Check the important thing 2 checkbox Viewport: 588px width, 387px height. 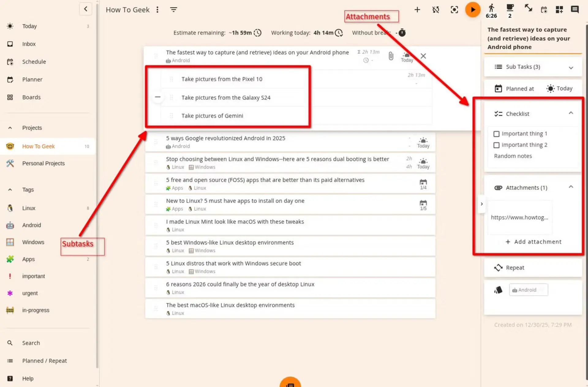click(496, 145)
